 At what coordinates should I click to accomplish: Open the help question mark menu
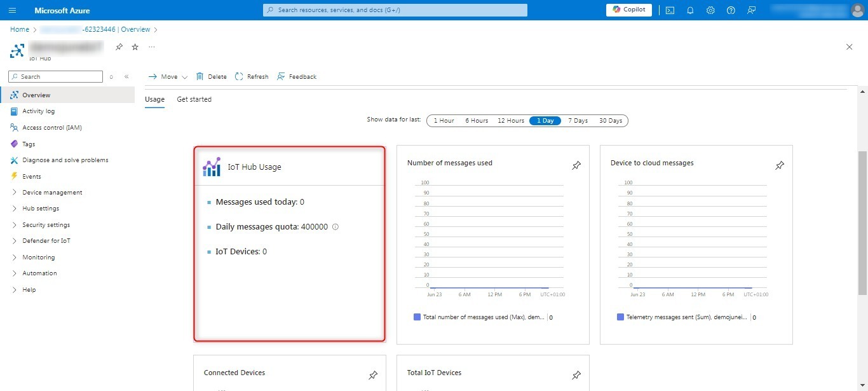(731, 10)
